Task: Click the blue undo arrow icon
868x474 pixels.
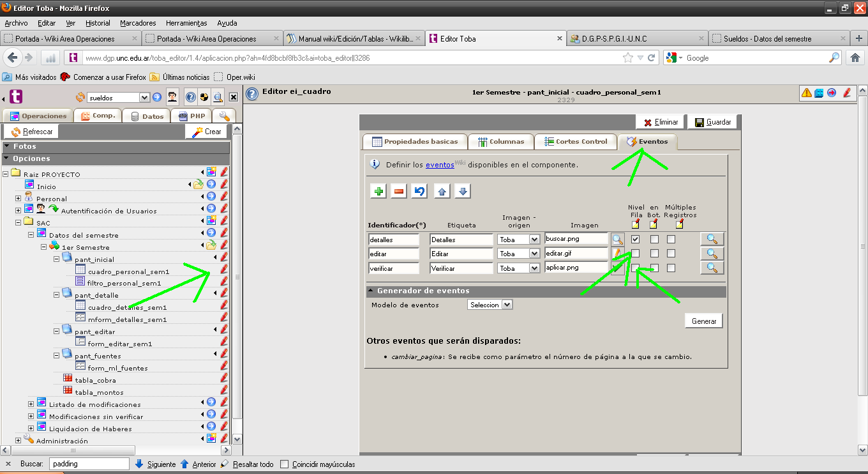Action: [419, 191]
